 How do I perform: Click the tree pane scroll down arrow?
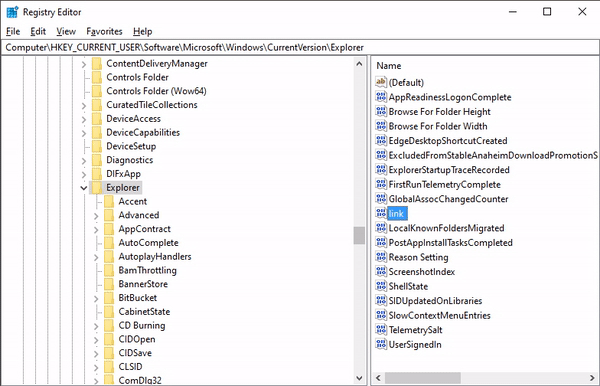tap(359, 378)
